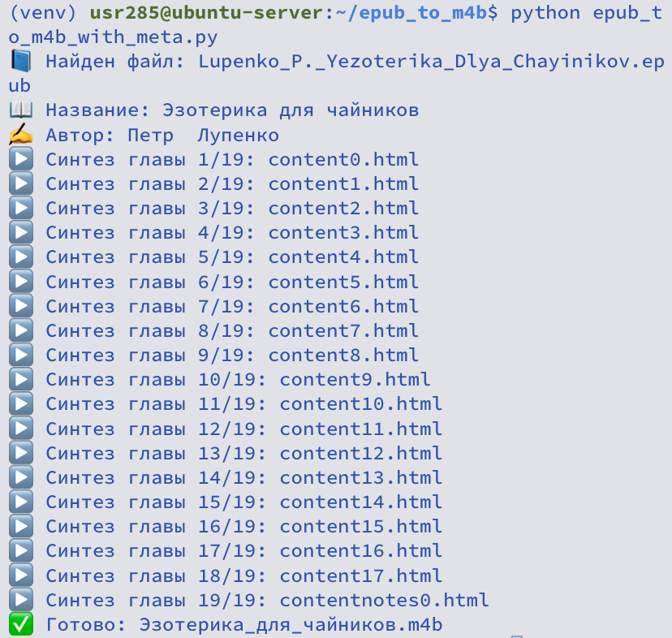This screenshot has height=638, width=672.
Task: Click the blue book emoji icon
Action: 20,62
